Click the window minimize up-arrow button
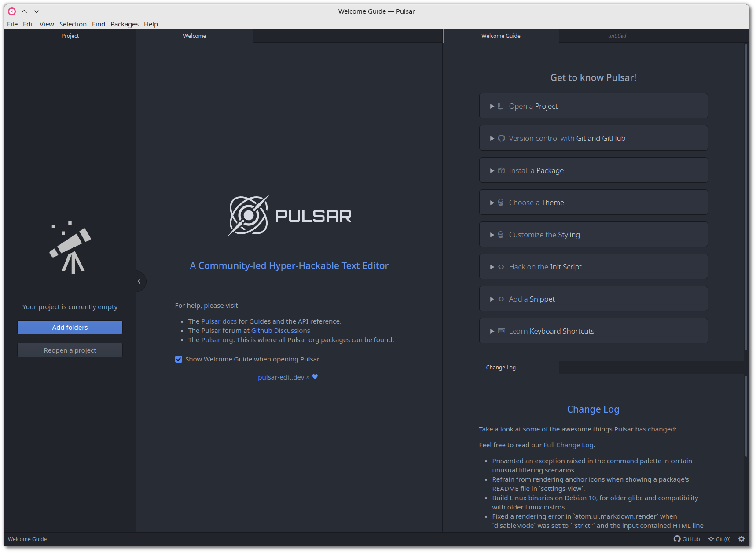Image resolution: width=756 pixels, height=553 pixels. click(24, 11)
